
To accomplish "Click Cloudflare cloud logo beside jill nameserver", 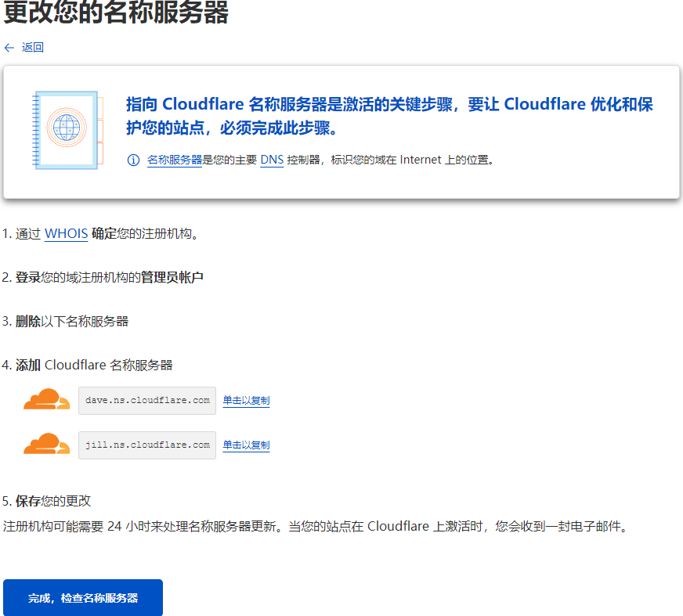I will coord(47,445).
